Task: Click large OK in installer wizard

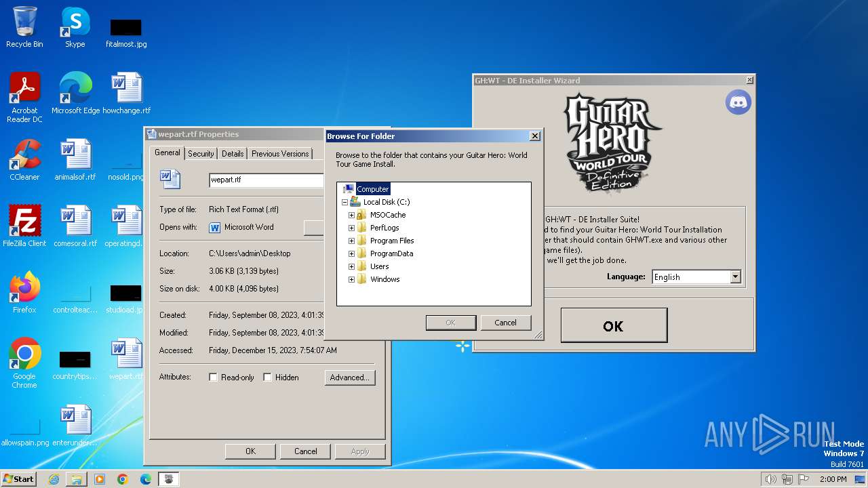Action: pyautogui.click(x=614, y=325)
